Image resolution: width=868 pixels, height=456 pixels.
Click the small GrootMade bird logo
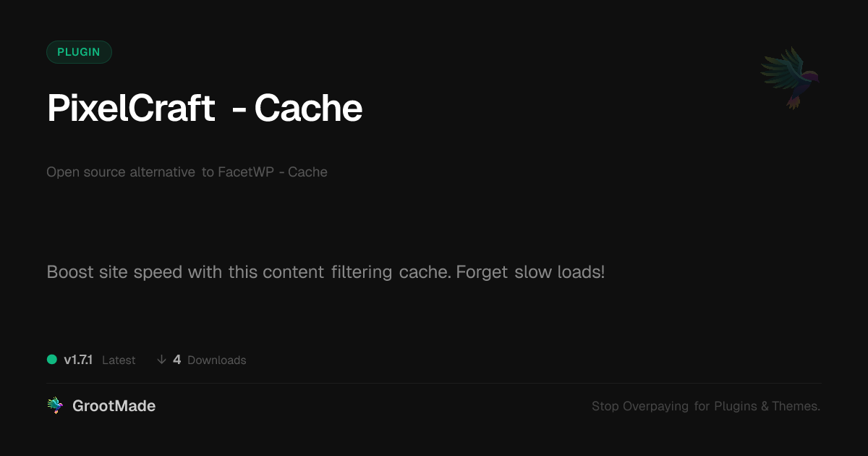[x=55, y=406]
